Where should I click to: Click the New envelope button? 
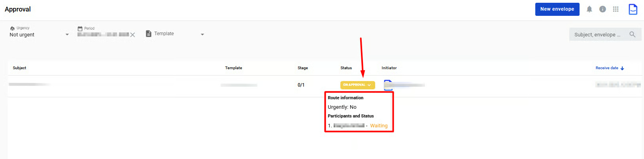click(557, 9)
